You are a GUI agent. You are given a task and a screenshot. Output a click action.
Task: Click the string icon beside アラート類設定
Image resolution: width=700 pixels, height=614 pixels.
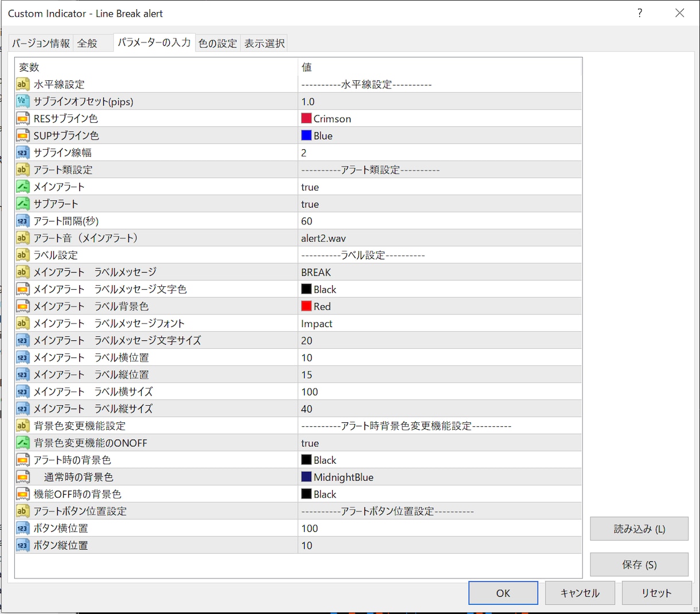click(x=22, y=170)
